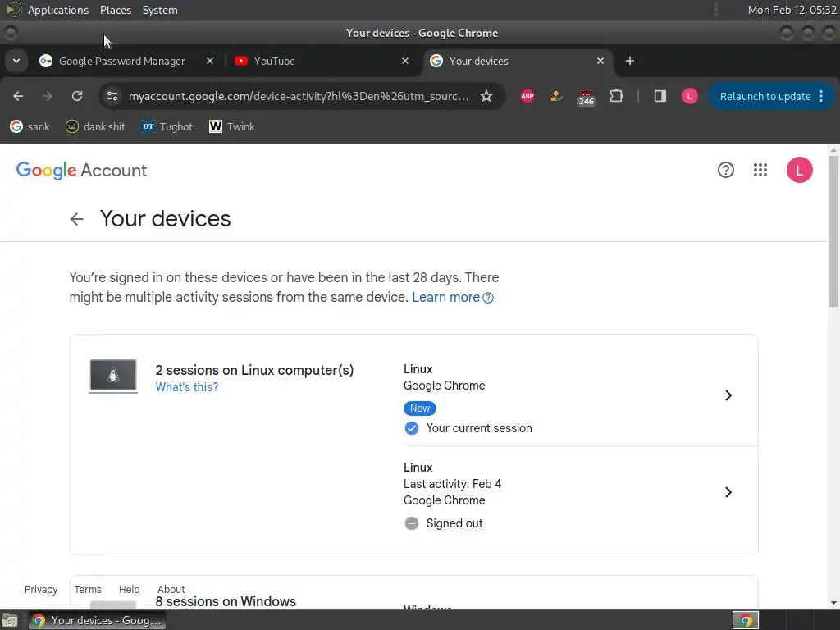840x630 pixels.
Task: Close the Your devices tab
Action: (600, 61)
